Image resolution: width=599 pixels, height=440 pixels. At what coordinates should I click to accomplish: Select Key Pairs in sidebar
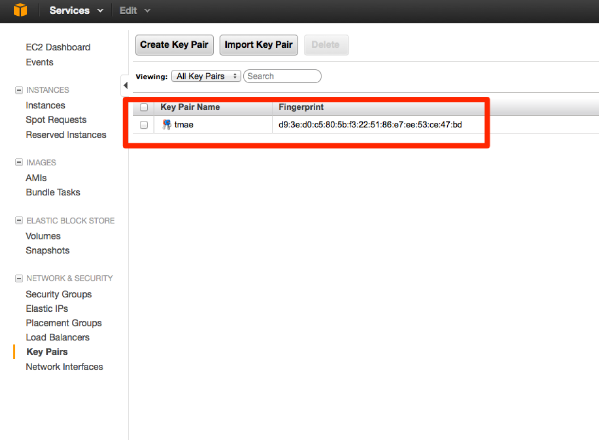pyautogui.click(x=47, y=352)
